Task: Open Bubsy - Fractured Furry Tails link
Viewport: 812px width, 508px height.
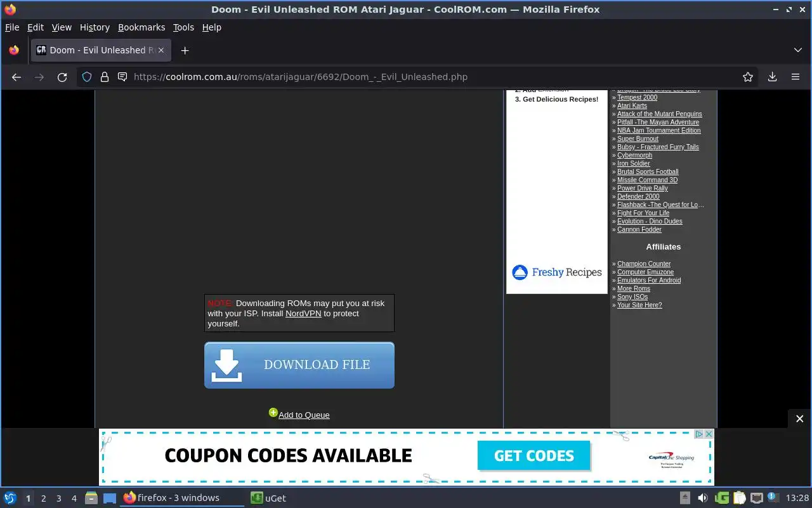Action: click(658, 147)
